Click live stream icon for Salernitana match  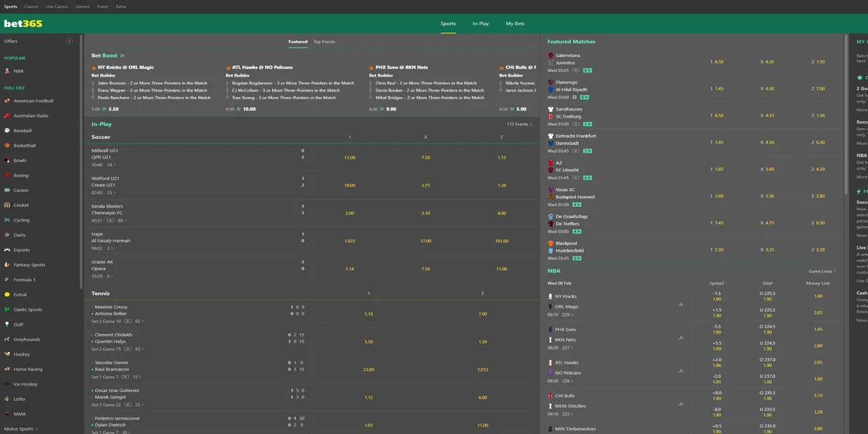click(x=576, y=70)
